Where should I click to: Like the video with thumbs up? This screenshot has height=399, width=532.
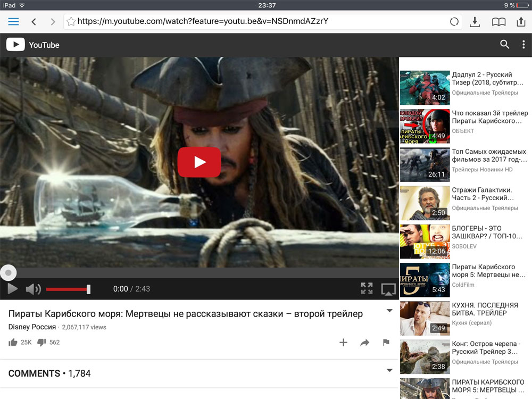tap(13, 342)
